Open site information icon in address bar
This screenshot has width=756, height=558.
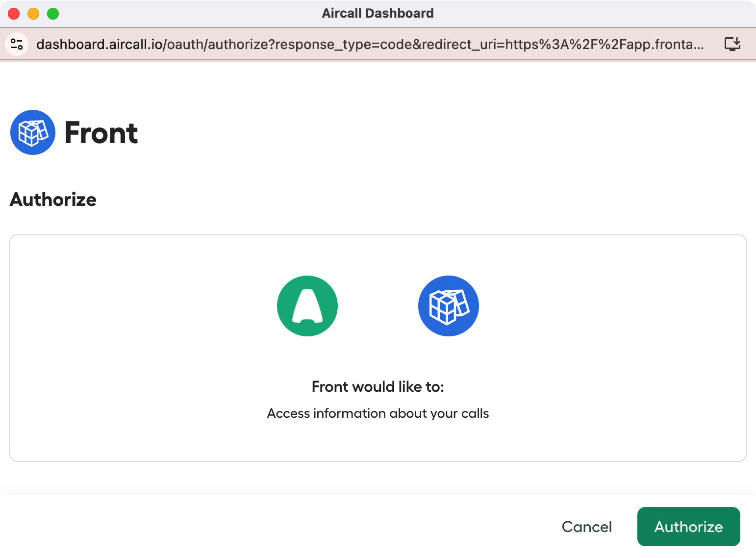point(17,44)
